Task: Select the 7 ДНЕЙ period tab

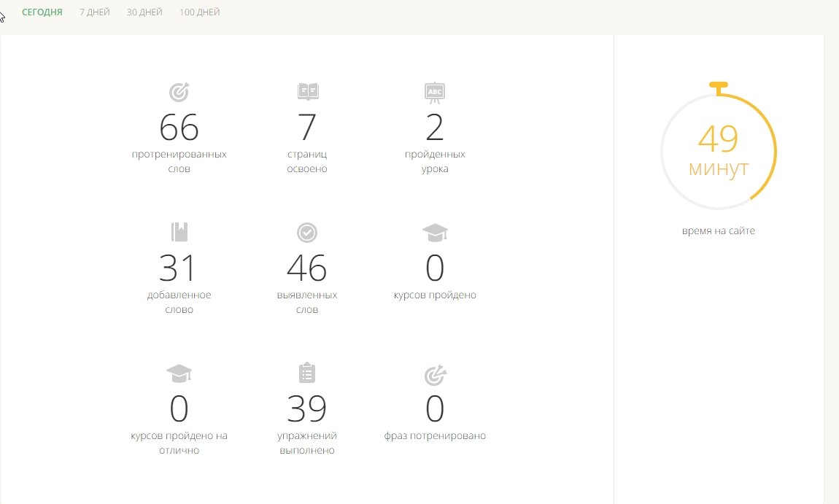Action: pyautogui.click(x=95, y=12)
